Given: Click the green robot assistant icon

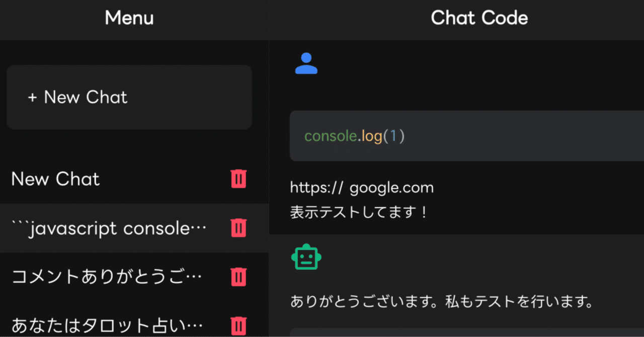Looking at the screenshot, I should click(x=306, y=257).
